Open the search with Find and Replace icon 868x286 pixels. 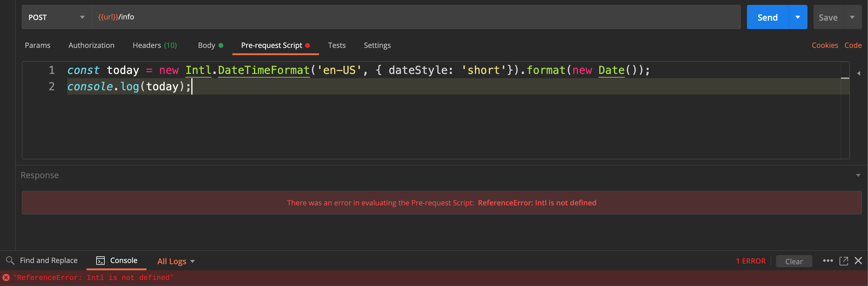pos(10,260)
